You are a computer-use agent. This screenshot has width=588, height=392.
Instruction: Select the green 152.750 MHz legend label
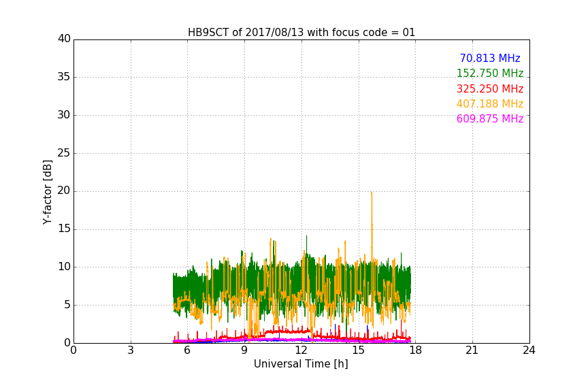coord(490,73)
